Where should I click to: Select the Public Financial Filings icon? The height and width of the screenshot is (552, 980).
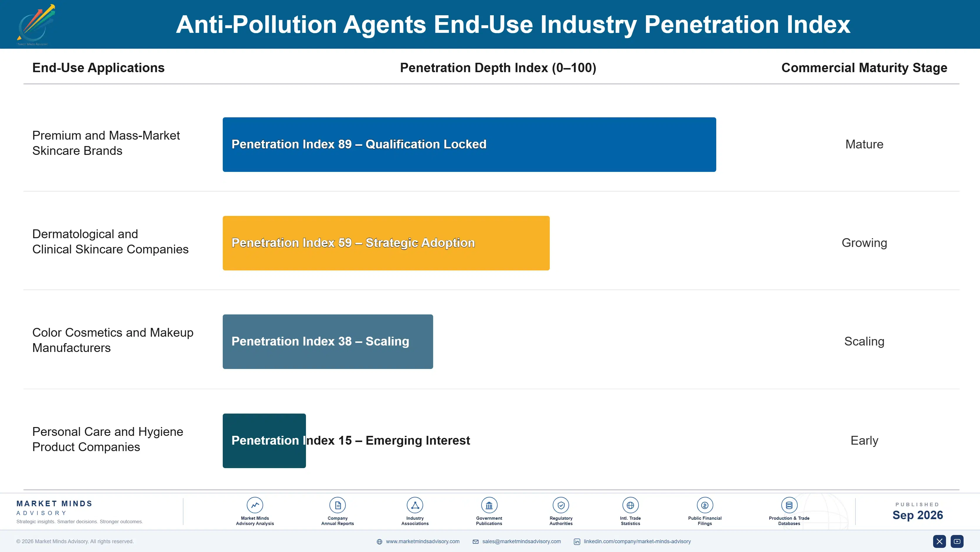(705, 505)
